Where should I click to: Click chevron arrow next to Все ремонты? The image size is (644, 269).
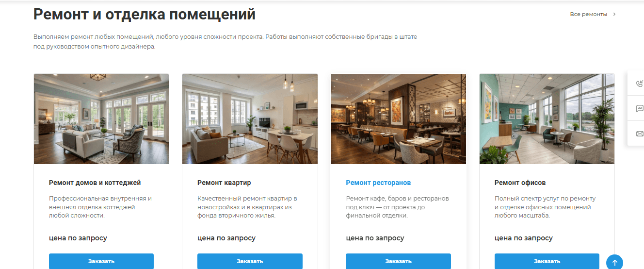[x=614, y=14]
